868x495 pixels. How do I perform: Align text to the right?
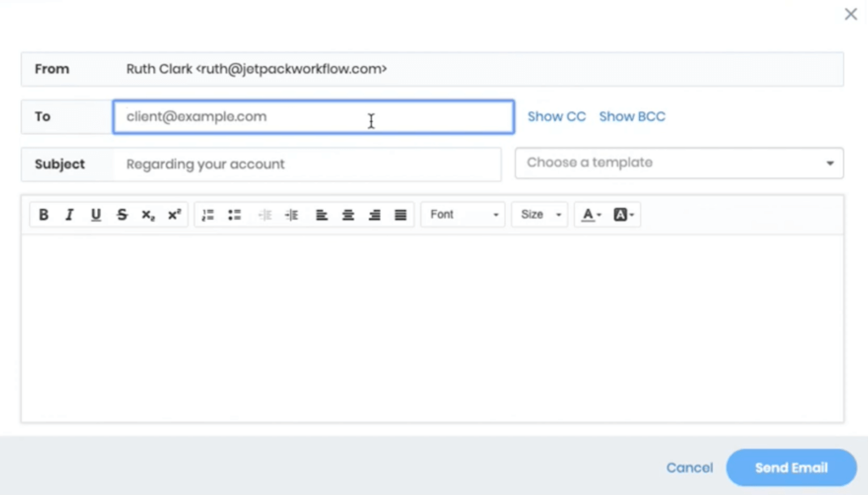[x=375, y=215]
